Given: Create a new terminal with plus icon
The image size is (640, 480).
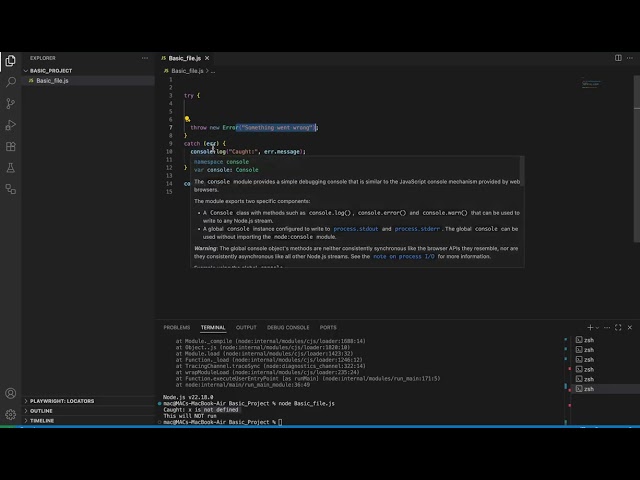Looking at the screenshot, I should pyautogui.click(x=590, y=327).
